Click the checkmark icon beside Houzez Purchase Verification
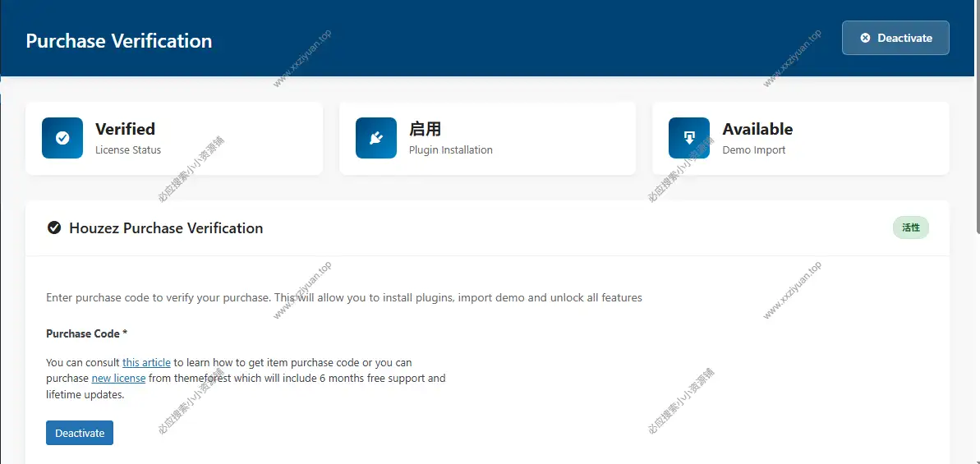 click(x=54, y=228)
